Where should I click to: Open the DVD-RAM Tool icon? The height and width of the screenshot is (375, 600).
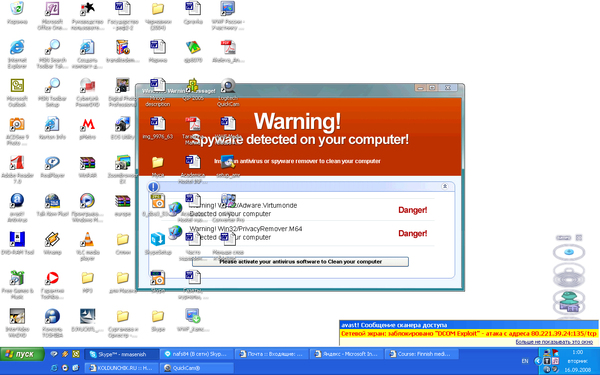click(17, 240)
